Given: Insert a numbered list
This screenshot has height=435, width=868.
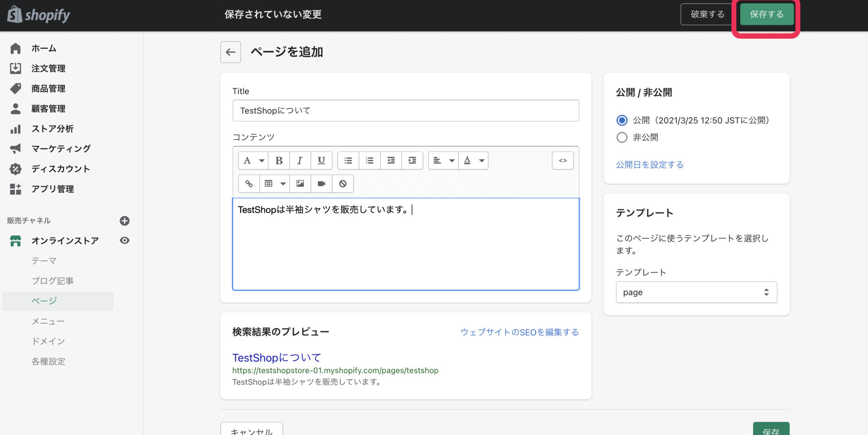Looking at the screenshot, I should tap(369, 160).
